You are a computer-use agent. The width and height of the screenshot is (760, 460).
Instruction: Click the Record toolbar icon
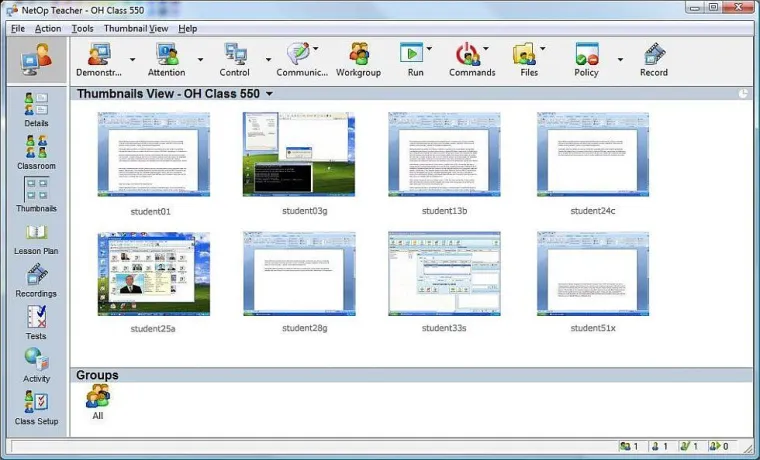(x=654, y=55)
